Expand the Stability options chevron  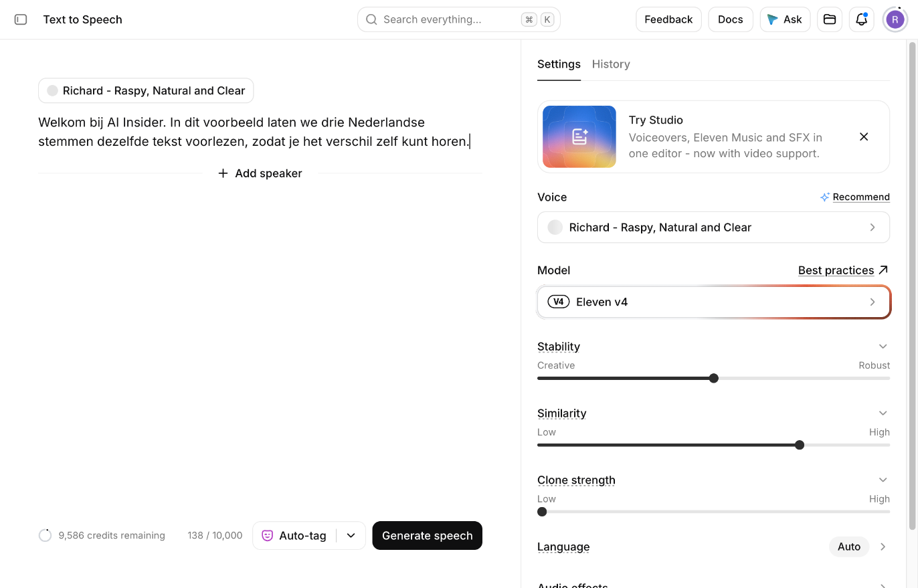click(x=883, y=347)
